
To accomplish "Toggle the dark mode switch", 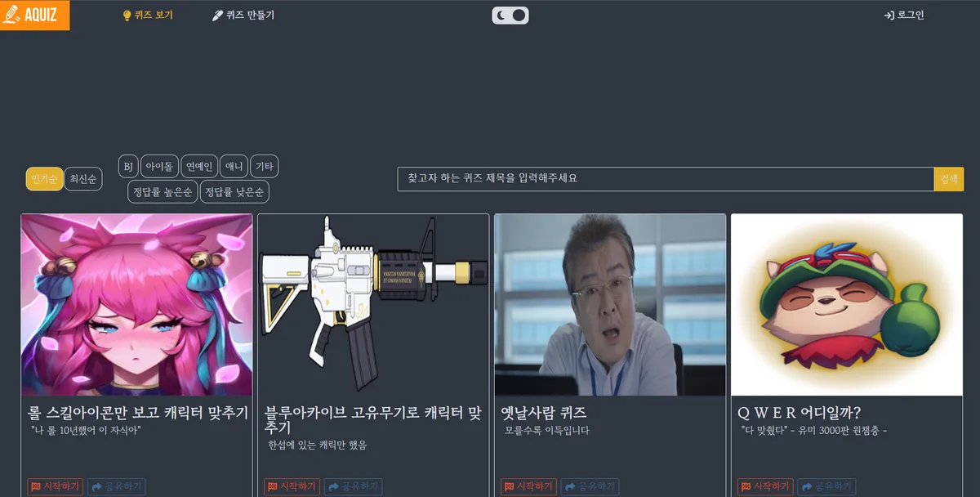I will tap(510, 15).
